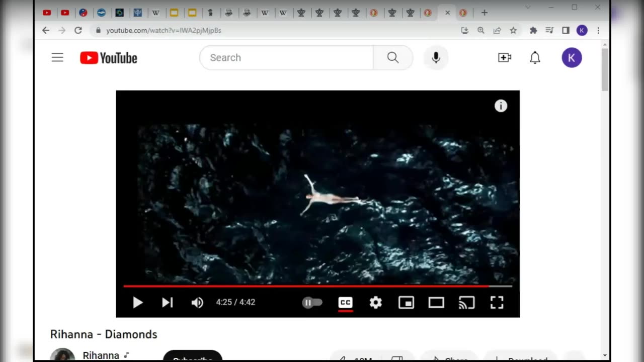
Task: Open the zoom magnifier in address bar
Action: 480,30
